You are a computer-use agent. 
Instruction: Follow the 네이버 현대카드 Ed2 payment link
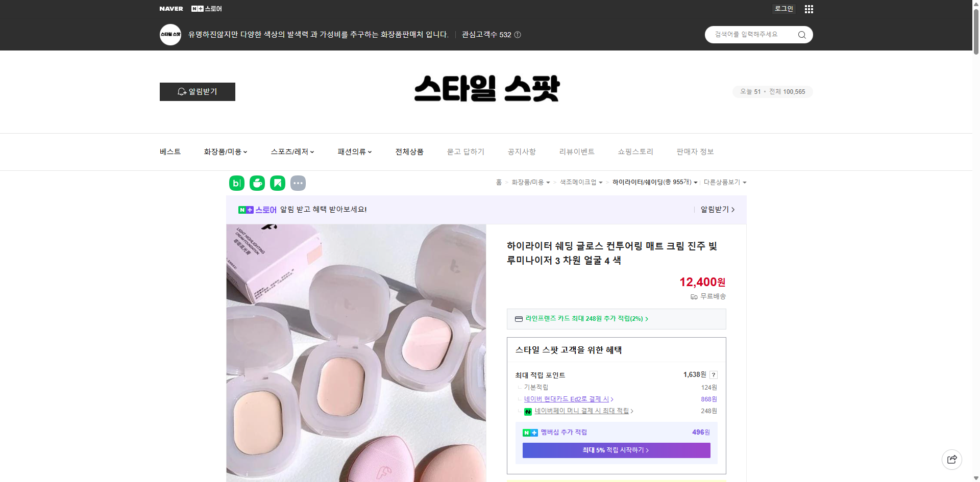[x=567, y=399]
